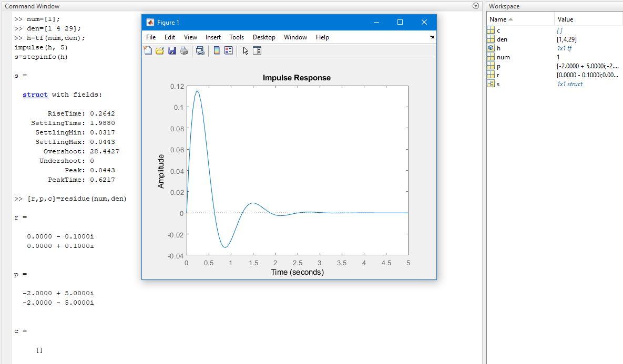Viewport: 623px width, 364px height.
Task: Open the Tools menu in Figure 1
Action: [x=237, y=37]
